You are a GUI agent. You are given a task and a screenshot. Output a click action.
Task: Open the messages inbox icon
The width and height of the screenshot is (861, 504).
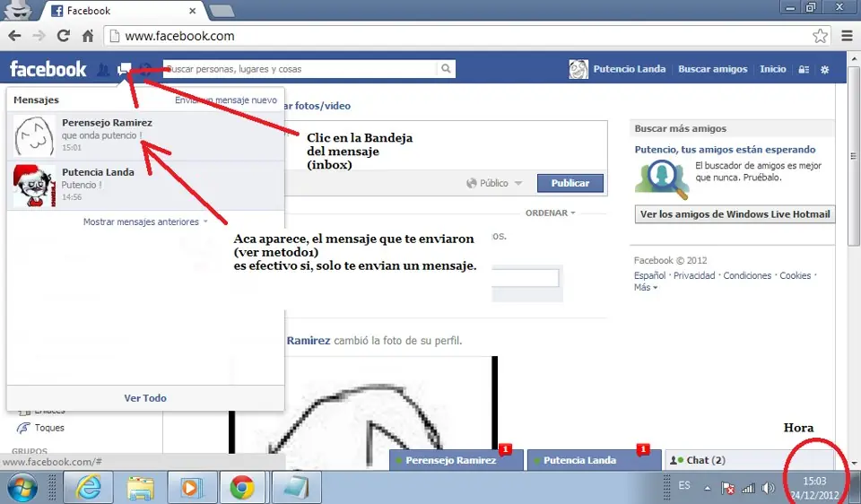coord(125,69)
